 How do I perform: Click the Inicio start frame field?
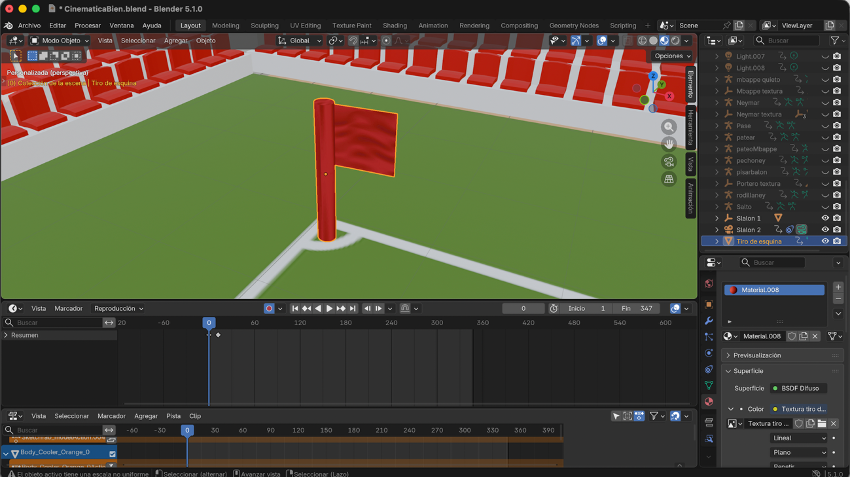point(588,308)
